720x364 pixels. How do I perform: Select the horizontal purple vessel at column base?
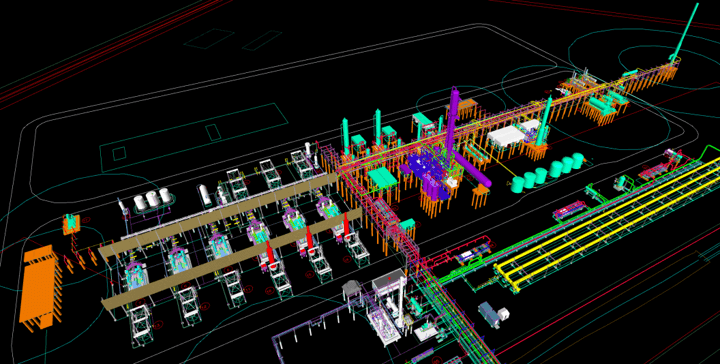coord(471,168)
